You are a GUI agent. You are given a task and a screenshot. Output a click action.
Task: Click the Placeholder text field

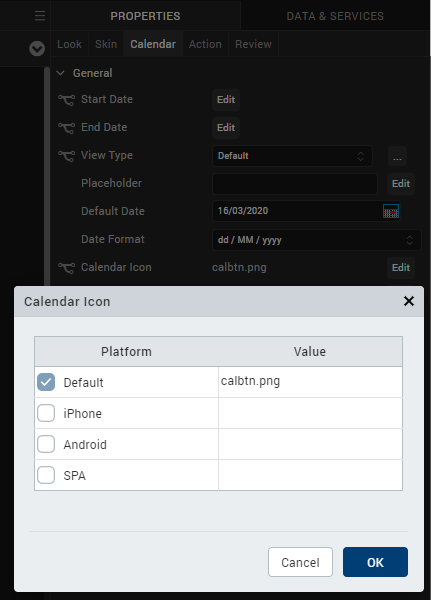(295, 184)
